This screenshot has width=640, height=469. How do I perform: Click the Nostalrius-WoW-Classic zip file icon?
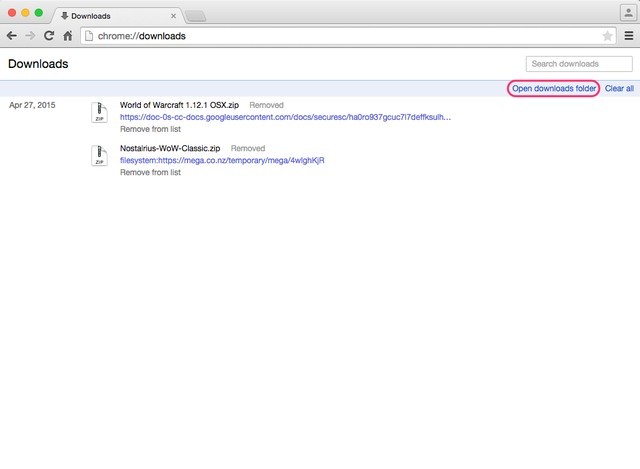99,156
